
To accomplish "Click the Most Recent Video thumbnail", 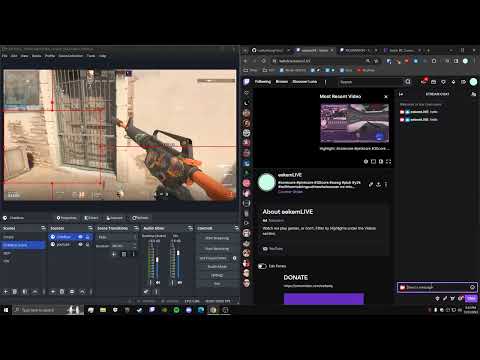I will click(x=355, y=123).
